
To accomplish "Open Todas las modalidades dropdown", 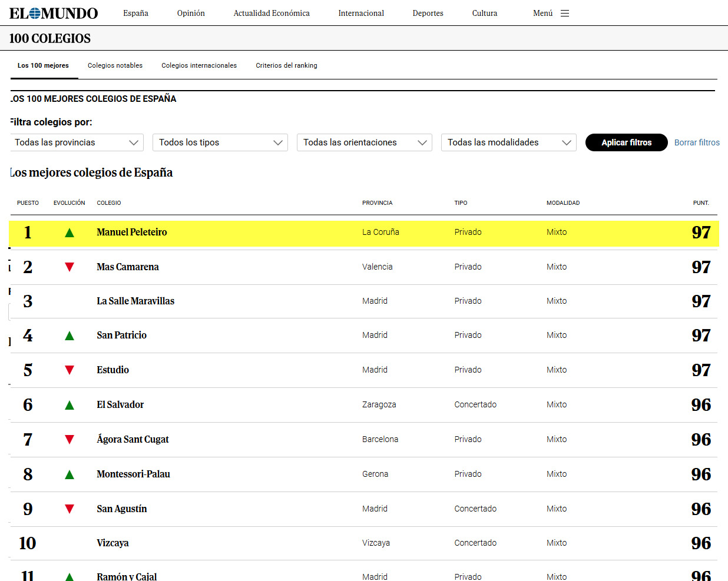I will tap(508, 142).
